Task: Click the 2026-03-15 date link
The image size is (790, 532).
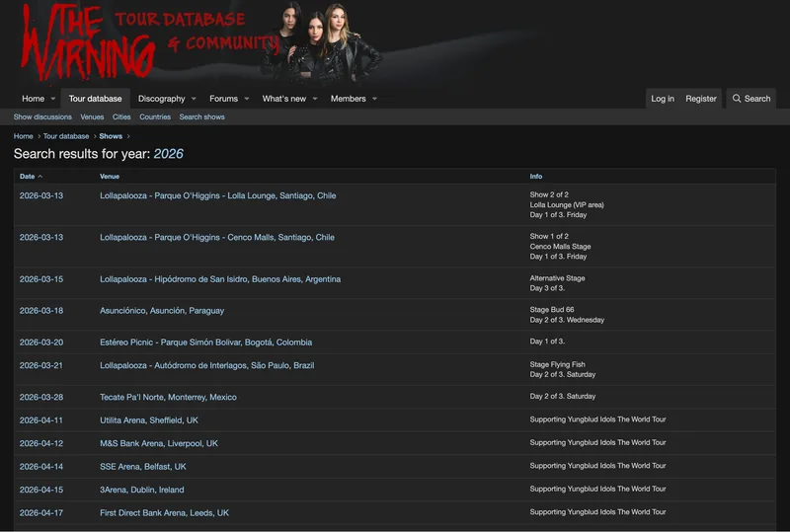Action: click(x=41, y=279)
